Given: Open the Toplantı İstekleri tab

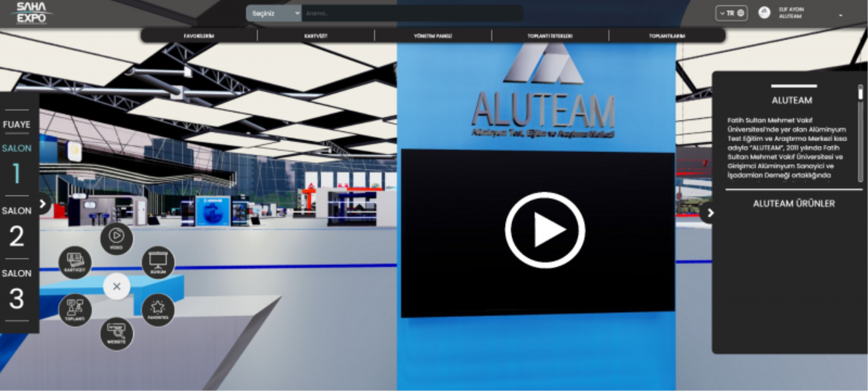Looking at the screenshot, I should click(550, 36).
